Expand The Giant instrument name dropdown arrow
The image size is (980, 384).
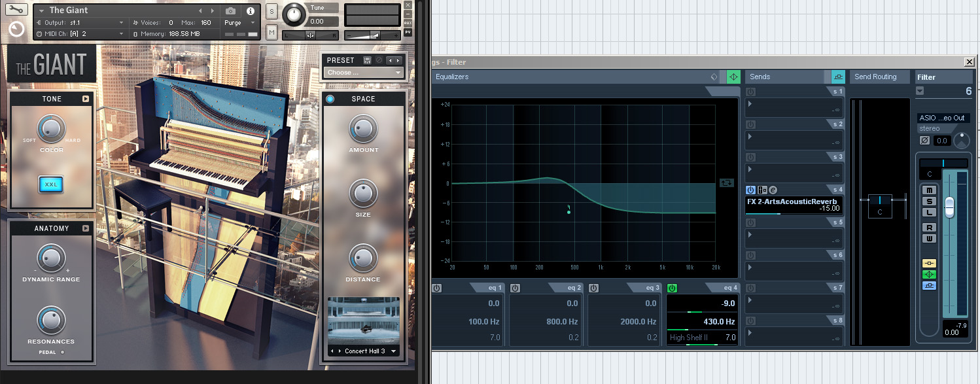pyautogui.click(x=42, y=10)
